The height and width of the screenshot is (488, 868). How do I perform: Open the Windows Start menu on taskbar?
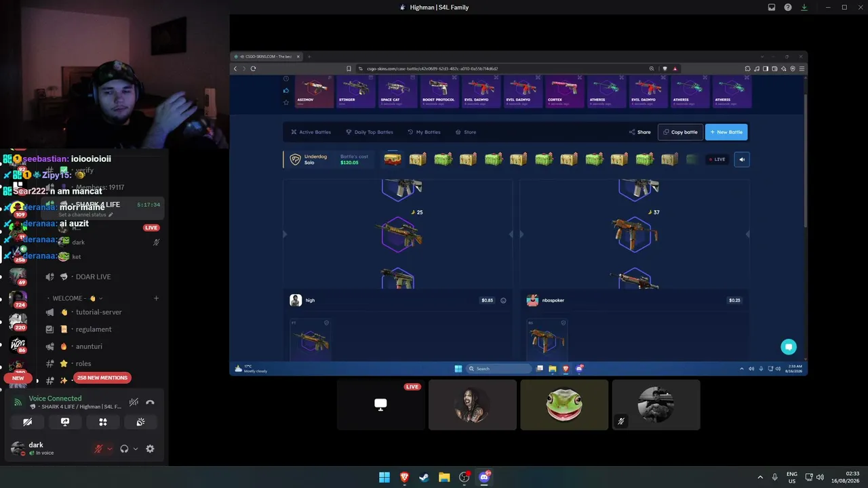tap(384, 477)
